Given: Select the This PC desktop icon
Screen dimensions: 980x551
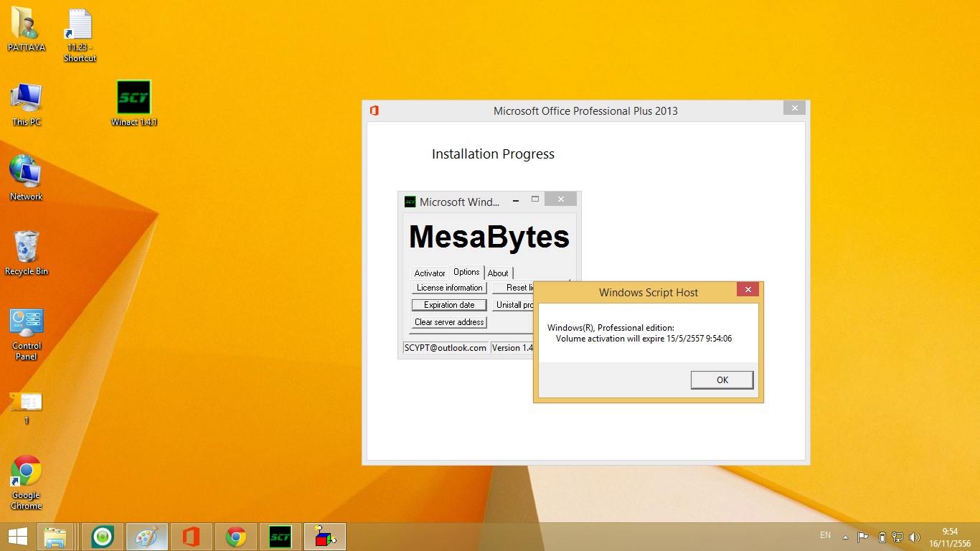Looking at the screenshot, I should (x=27, y=105).
